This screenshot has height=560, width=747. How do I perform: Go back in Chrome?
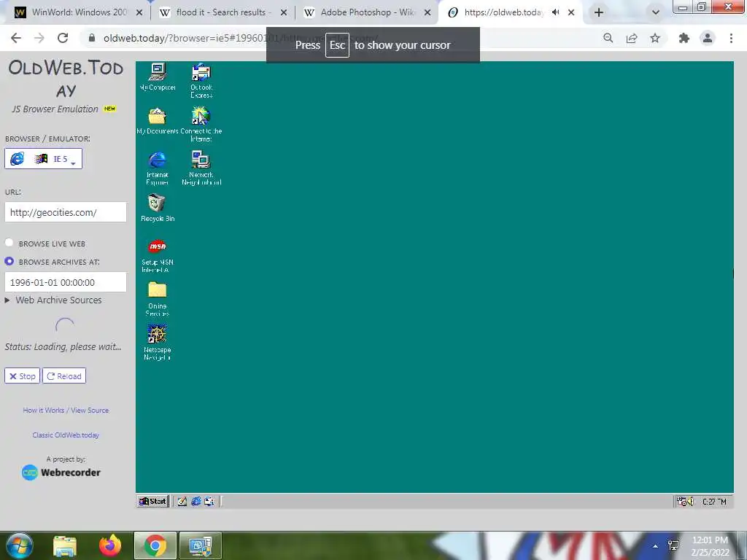16,38
